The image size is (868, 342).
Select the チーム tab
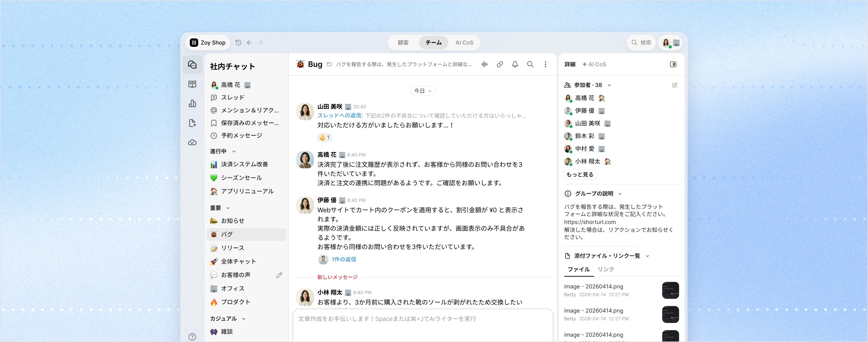pos(433,42)
